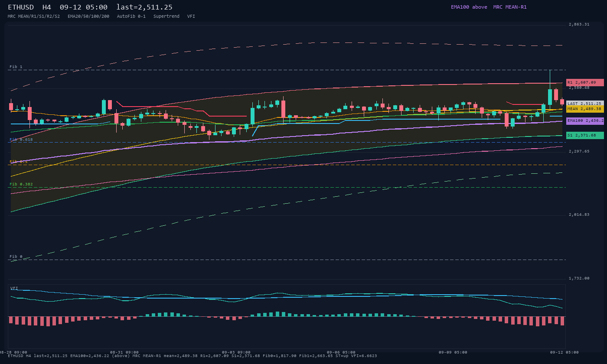
Task: Select the 'Fib 0.618' level label
Action: tap(21, 140)
